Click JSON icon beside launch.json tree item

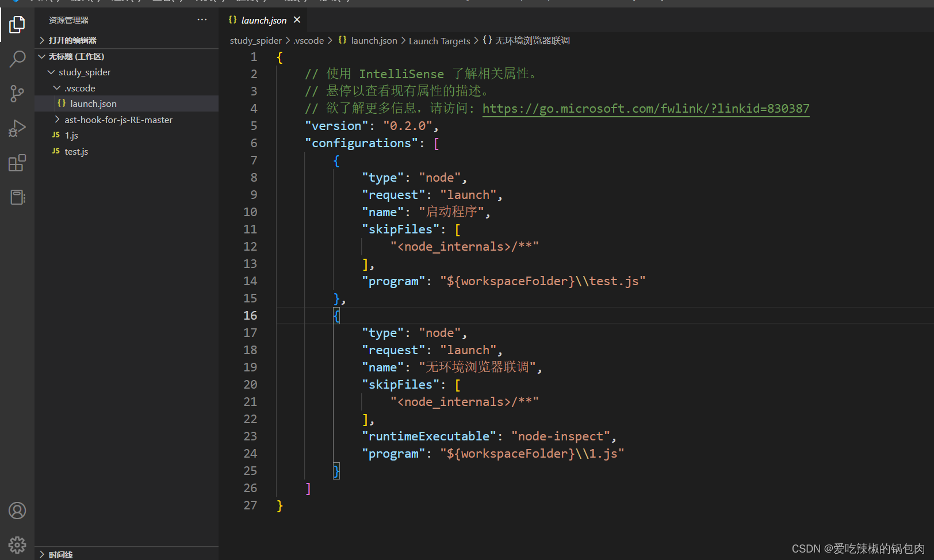coord(62,103)
